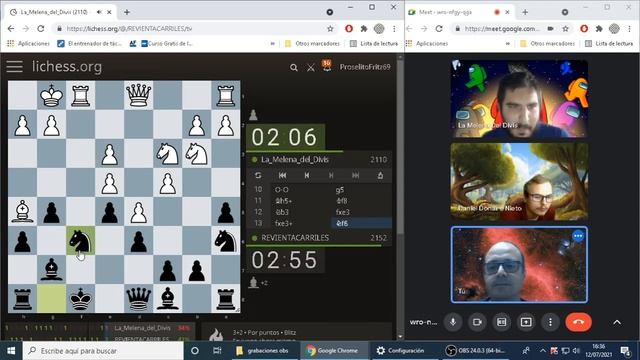Viewport: 640px width, 360px height.
Task: Open grabaciones obs folder on taskbar
Action: 263,351
